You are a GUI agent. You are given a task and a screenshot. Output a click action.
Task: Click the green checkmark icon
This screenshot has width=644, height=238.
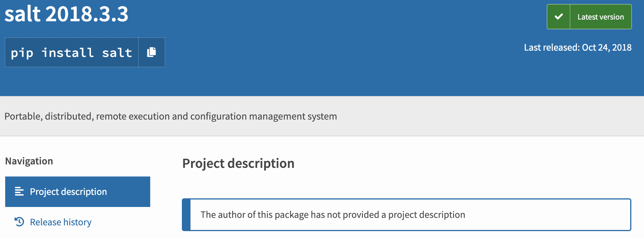(x=559, y=17)
